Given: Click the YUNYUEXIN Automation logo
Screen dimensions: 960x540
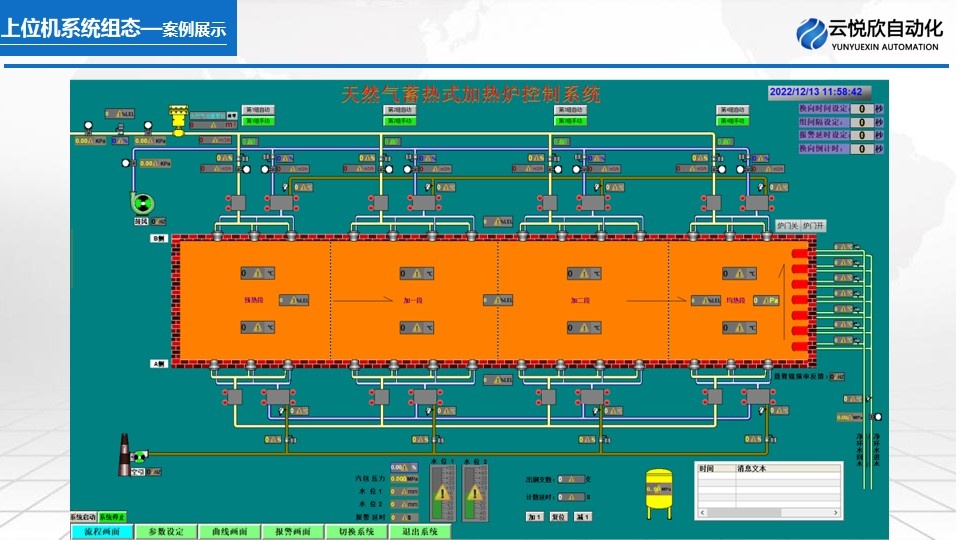Looking at the screenshot, I should pyautogui.click(x=868, y=33).
